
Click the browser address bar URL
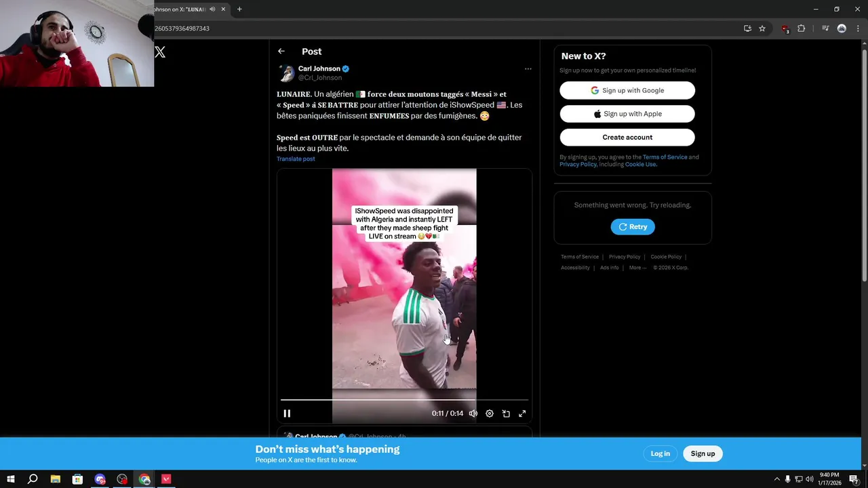(x=182, y=28)
